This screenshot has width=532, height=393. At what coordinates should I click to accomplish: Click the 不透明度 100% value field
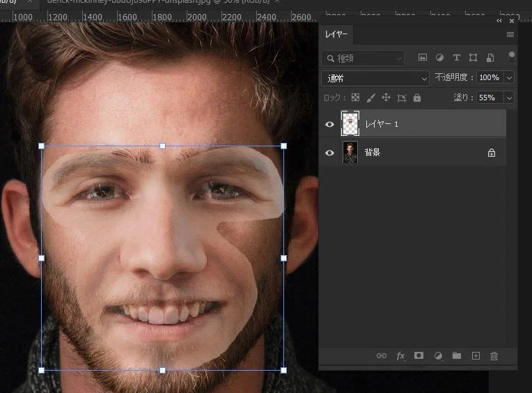tap(490, 78)
